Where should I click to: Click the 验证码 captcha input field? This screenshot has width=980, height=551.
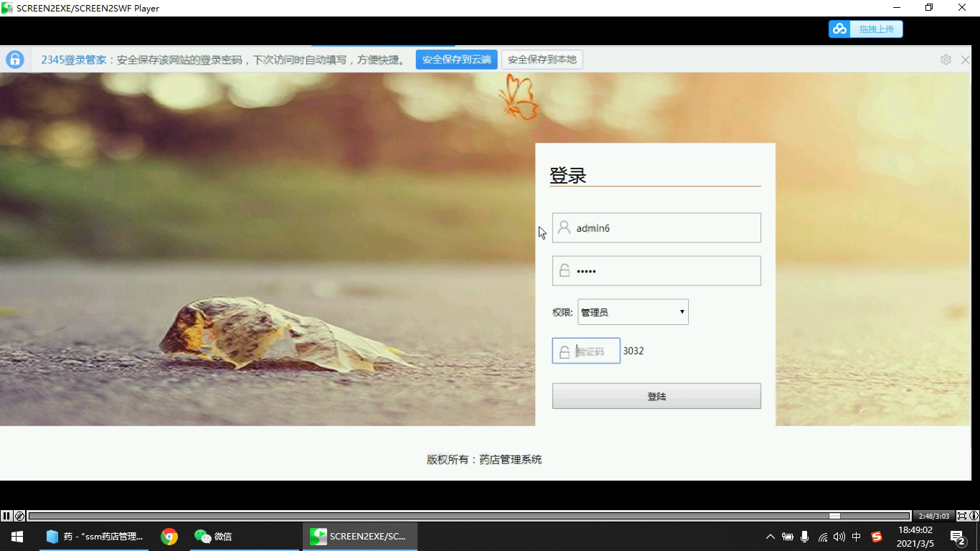tap(586, 351)
